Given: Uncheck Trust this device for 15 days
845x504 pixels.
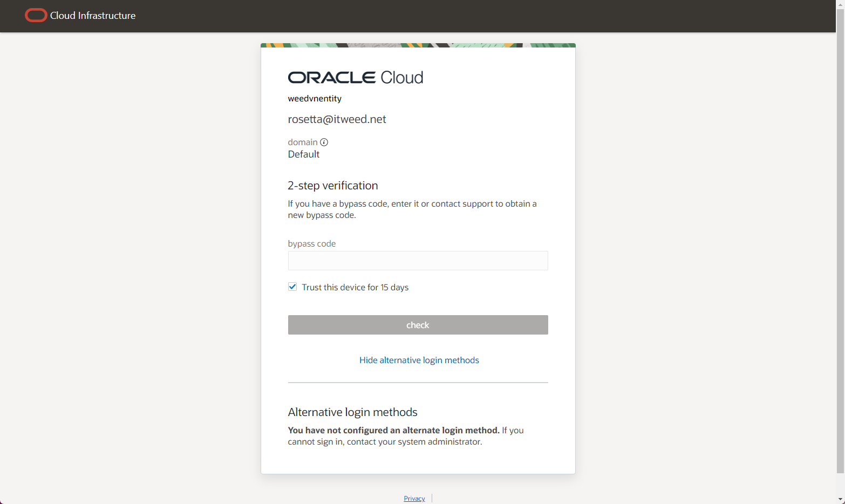Looking at the screenshot, I should (x=292, y=287).
